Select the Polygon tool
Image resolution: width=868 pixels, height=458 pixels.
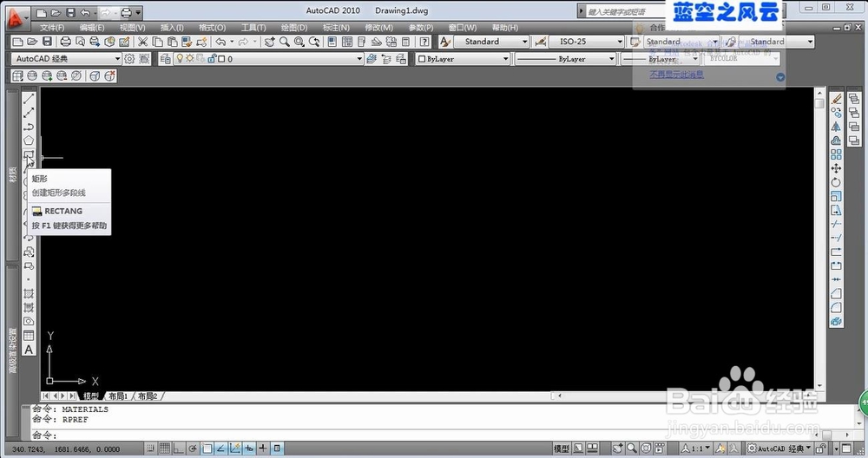[29, 141]
